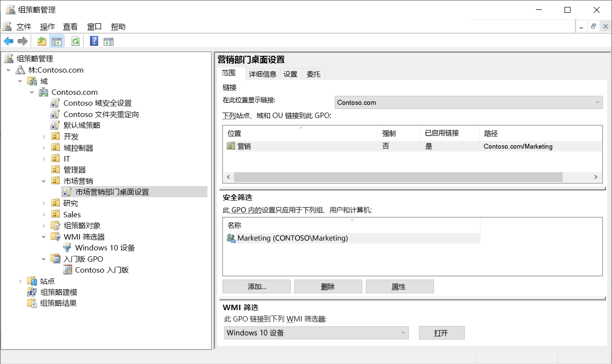
Task: Click the new window from here icon
Action: point(108,41)
